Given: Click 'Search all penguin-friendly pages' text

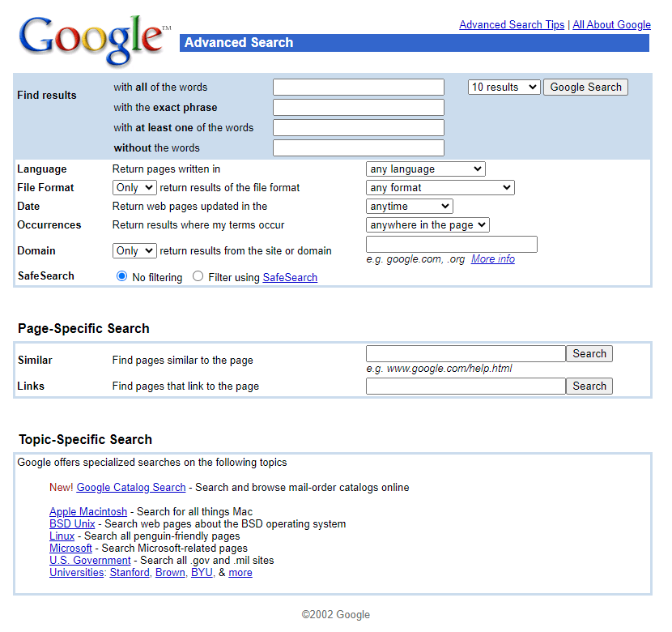Looking at the screenshot, I should coord(162,536).
